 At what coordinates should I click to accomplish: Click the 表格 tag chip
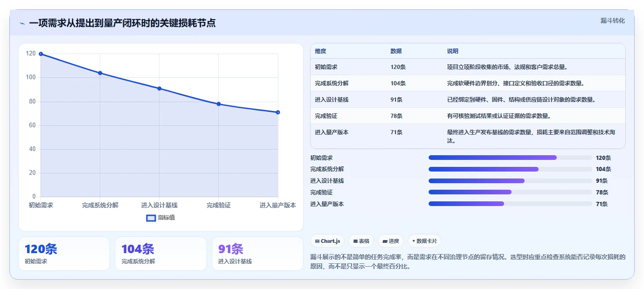(x=361, y=241)
